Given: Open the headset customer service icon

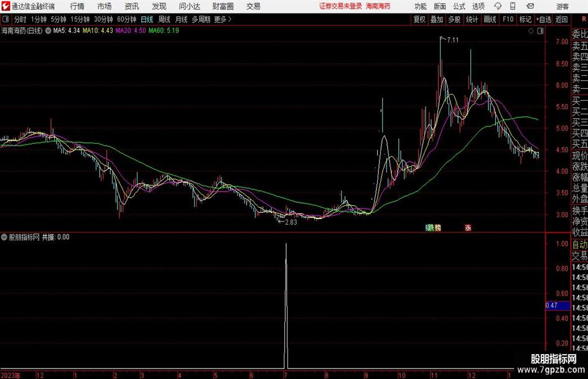Looking at the screenshot, I should [498, 6].
